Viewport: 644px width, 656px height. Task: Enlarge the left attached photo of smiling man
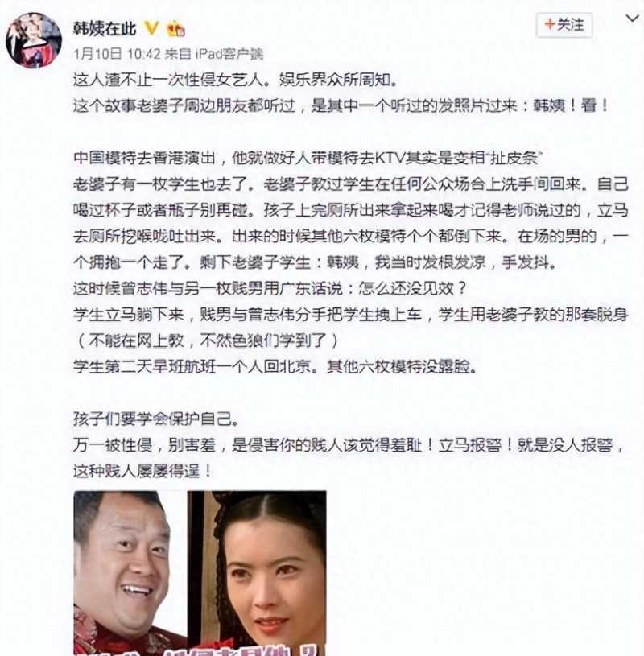130,573
